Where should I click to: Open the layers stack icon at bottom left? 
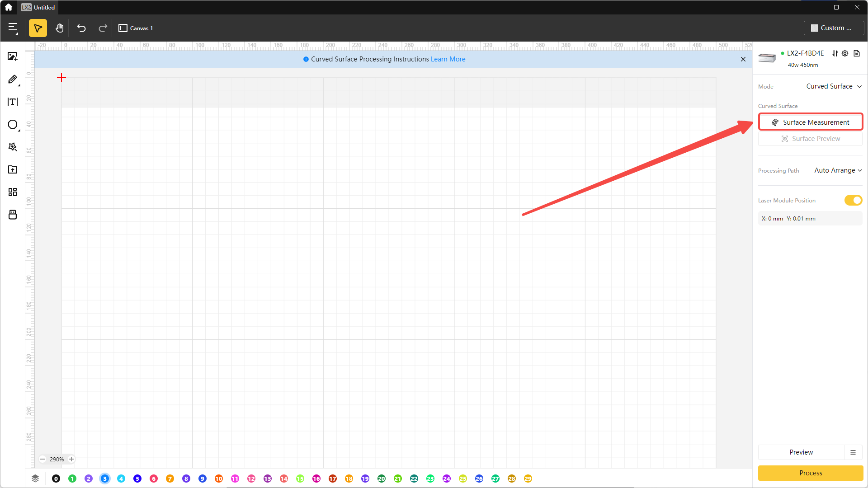[x=35, y=479]
